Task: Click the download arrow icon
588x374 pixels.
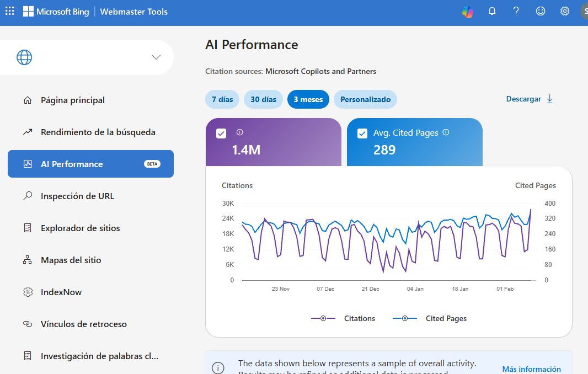Action: (550, 99)
